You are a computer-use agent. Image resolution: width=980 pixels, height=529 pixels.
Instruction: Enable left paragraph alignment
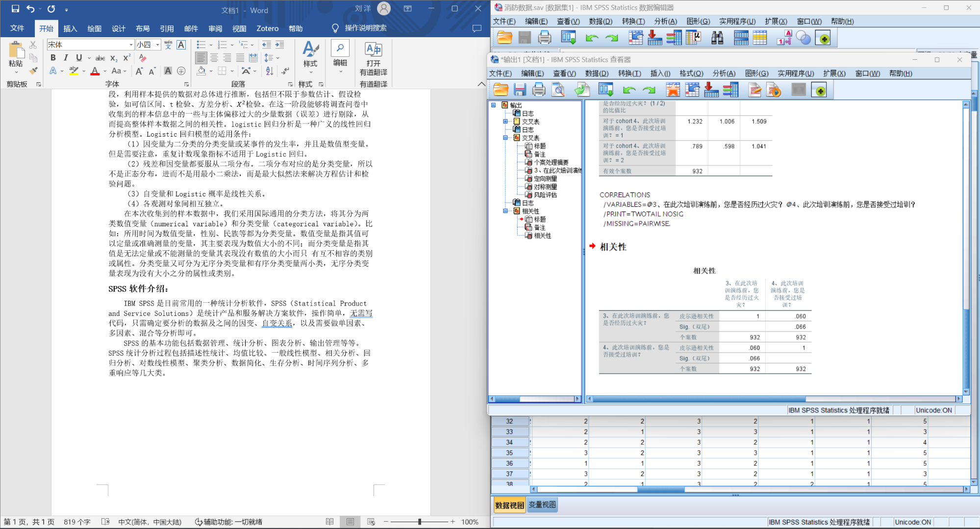[x=201, y=58]
